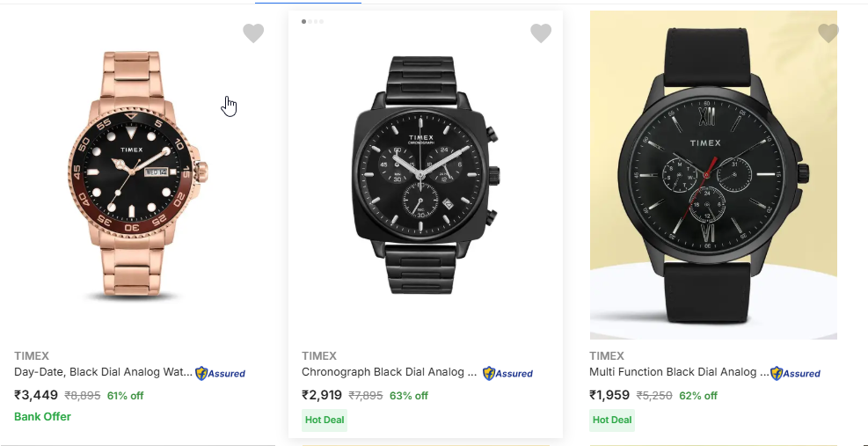Click the Bank Offer label
The image size is (868, 446).
click(42, 416)
